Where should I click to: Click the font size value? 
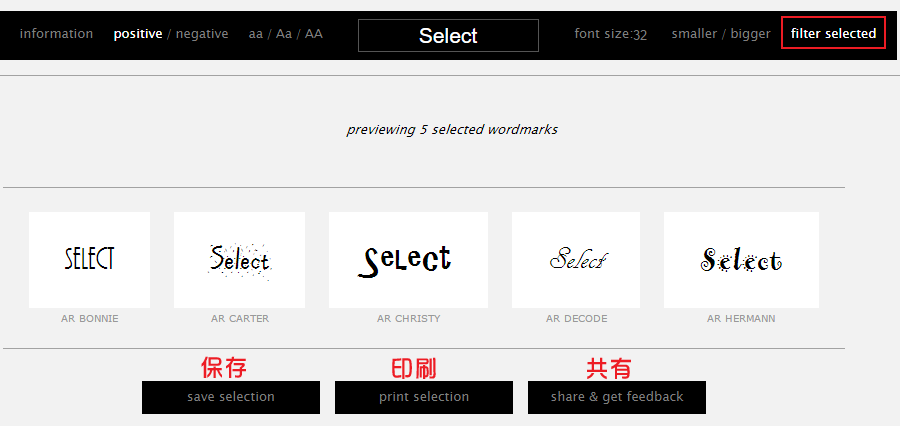coord(640,34)
